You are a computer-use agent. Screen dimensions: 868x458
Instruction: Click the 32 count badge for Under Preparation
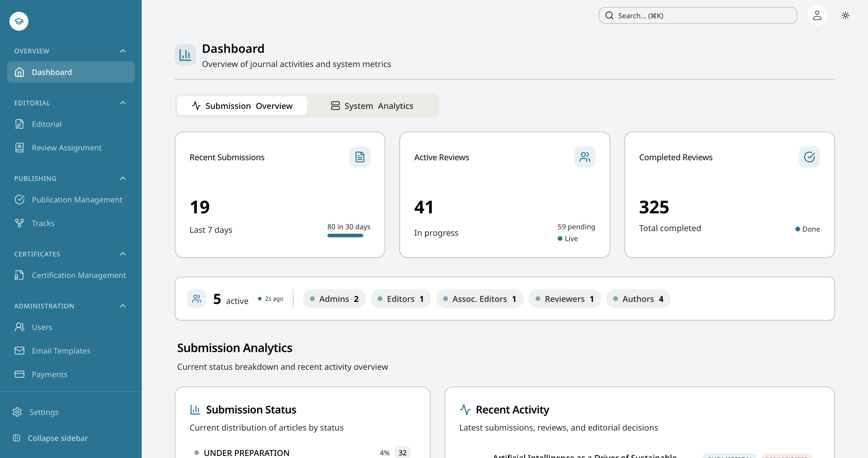tap(402, 453)
